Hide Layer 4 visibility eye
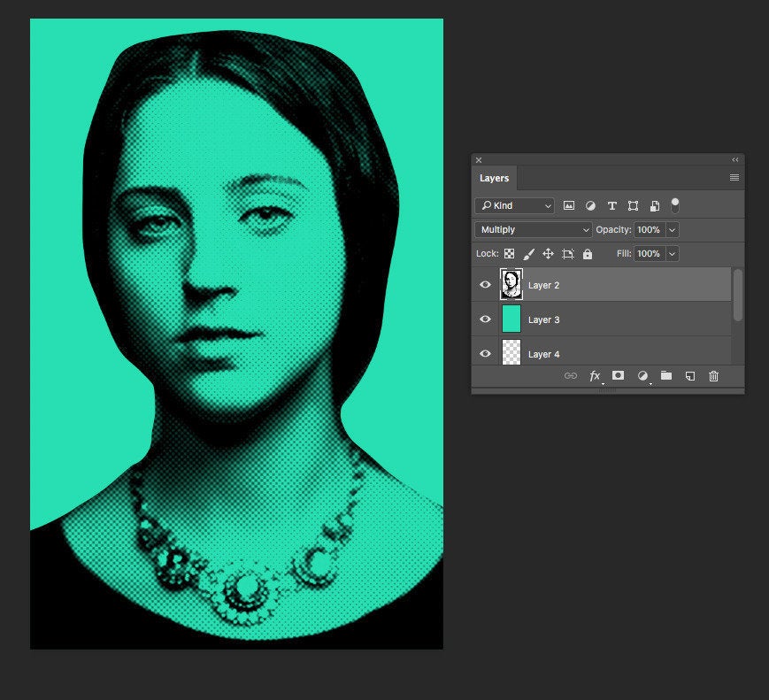 485,353
